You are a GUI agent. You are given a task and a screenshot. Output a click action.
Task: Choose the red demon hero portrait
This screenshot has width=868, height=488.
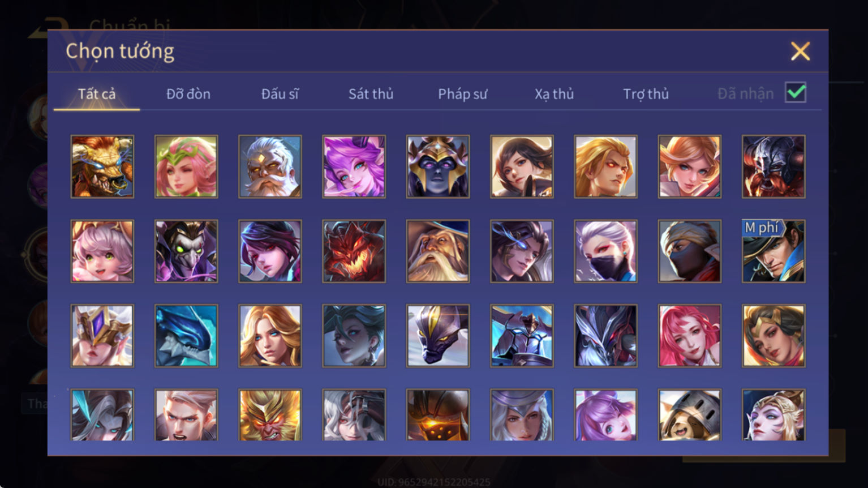pos(354,251)
